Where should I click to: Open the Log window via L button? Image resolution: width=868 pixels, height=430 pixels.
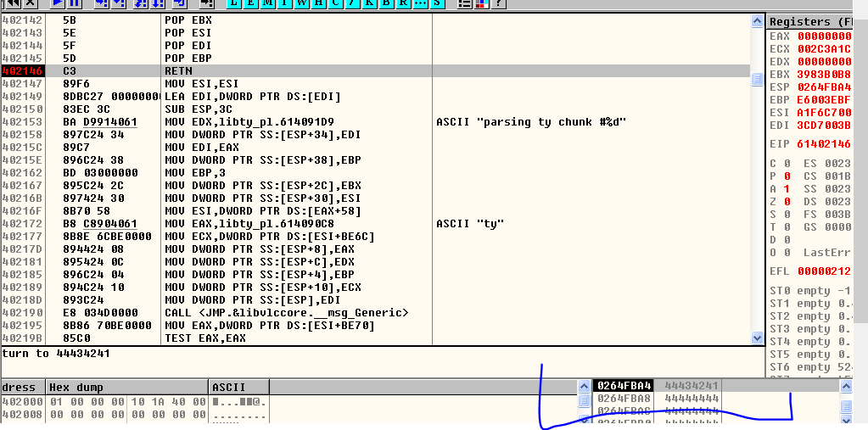(x=232, y=3)
